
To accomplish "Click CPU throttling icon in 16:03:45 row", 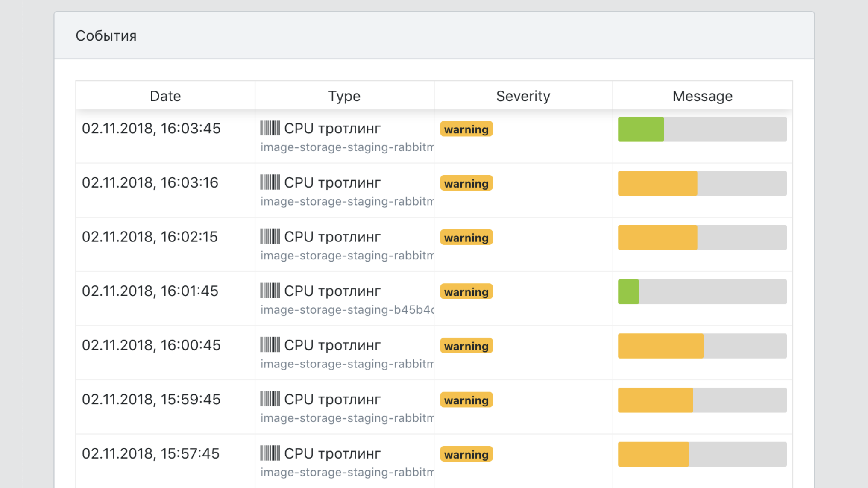I will pyautogui.click(x=270, y=128).
